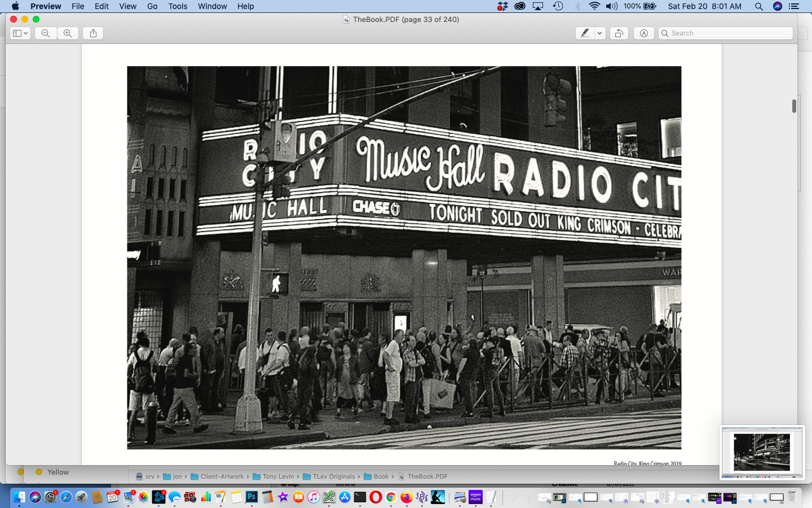The height and width of the screenshot is (508, 812).
Task: Open the Window menu
Action: tap(213, 6)
